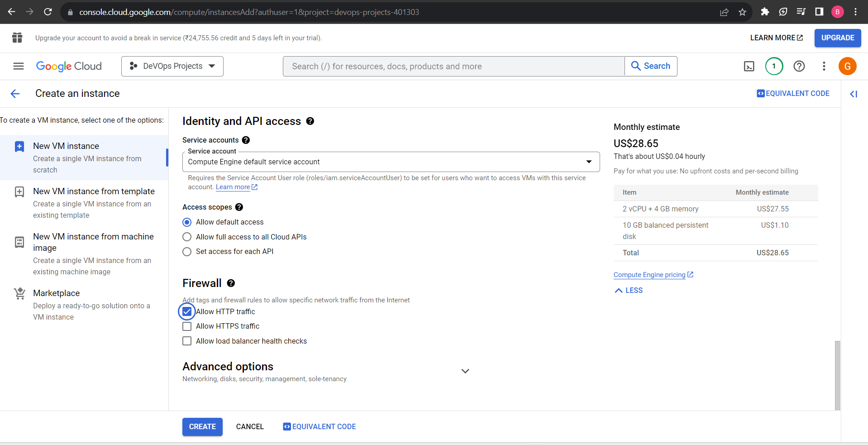The image size is (868, 445).
Task: Collapse the side panel toggle arrow
Action: [x=854, y=94]
